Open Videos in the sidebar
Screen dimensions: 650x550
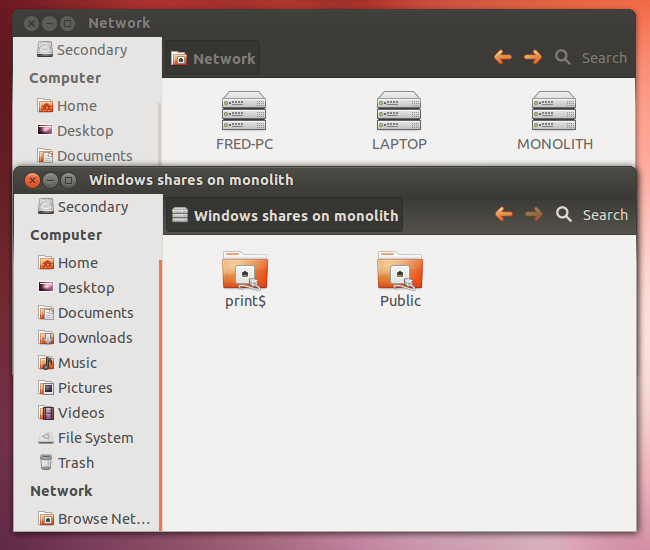pyautogui.click(x=72, y=413)
